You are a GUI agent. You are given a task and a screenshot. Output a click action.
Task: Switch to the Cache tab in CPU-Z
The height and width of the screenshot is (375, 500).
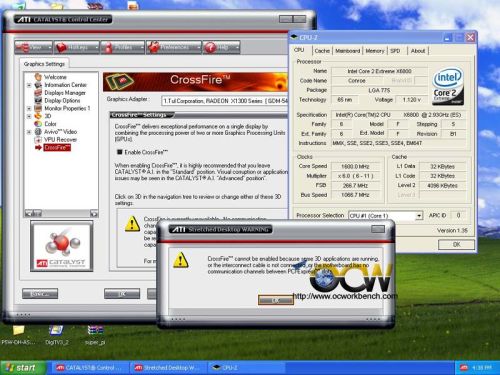[x=322, y=51]
